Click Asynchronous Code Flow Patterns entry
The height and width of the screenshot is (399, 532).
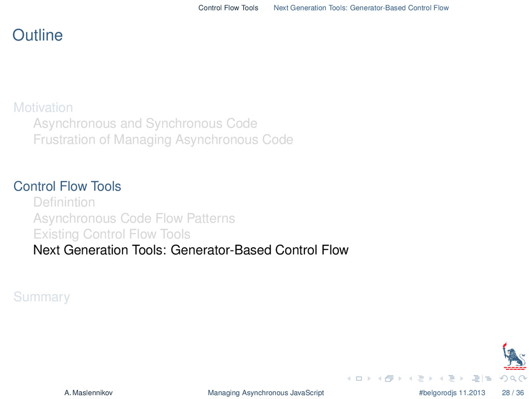(134, 218)
